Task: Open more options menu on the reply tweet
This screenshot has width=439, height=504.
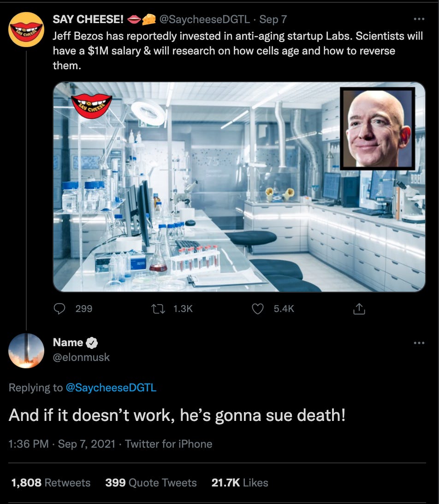Action: (419, 343)
